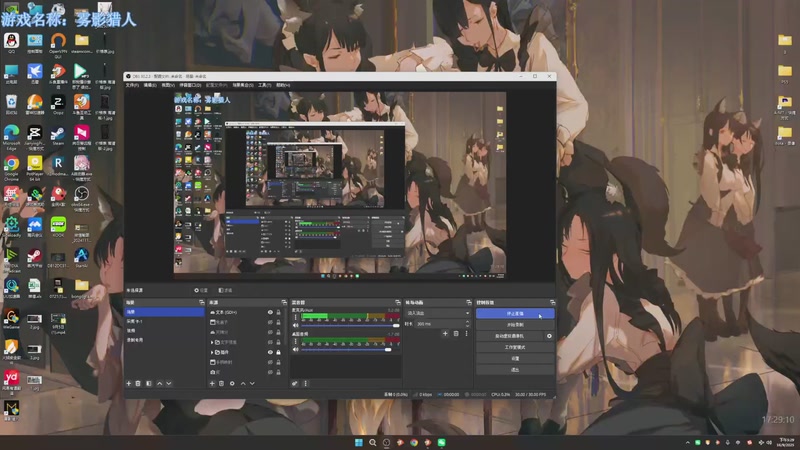Move source up with Sources panel up arrow
This screenshot has width=800, height=450.
coord(243,383)
